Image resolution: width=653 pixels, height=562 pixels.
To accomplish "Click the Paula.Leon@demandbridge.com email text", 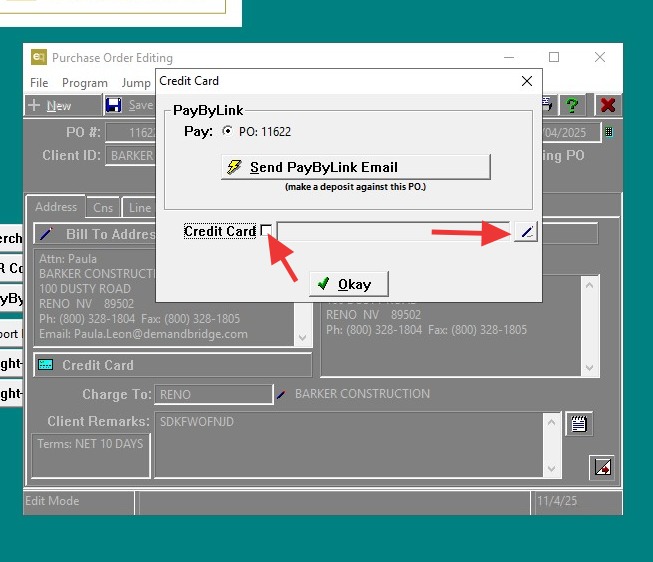I will coord(161,334).
